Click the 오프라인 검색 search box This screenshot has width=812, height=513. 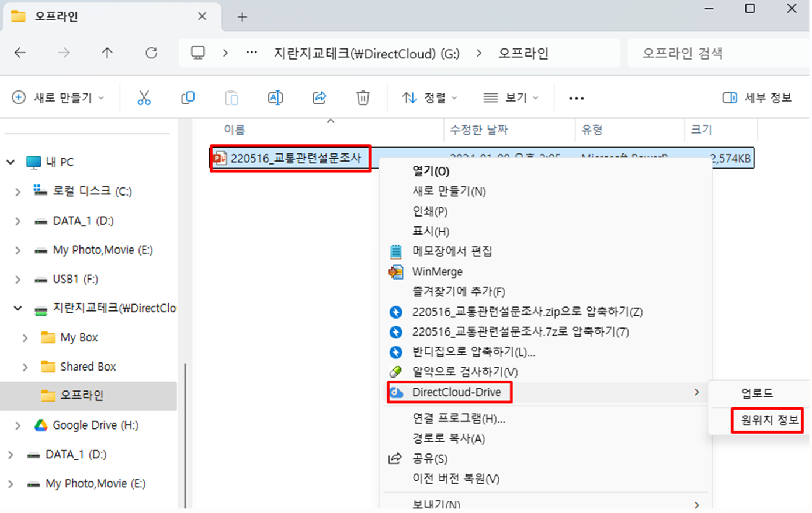click(x=716, y=53)
